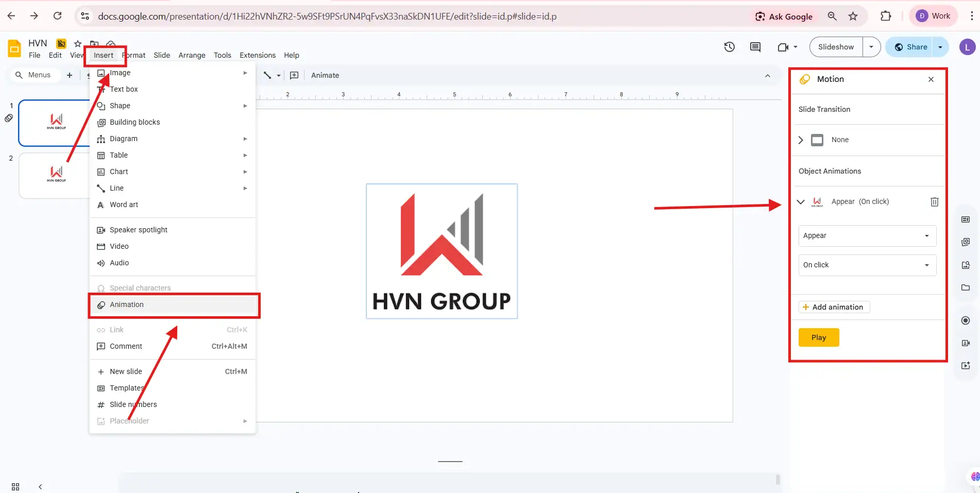Open the Slideshow options dropdown arrow

[871, 47]
